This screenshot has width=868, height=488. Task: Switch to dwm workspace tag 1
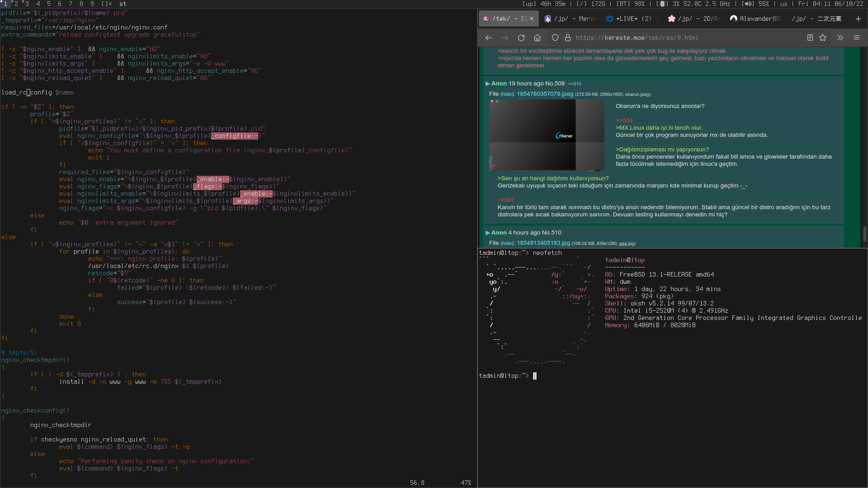point(5,4)
